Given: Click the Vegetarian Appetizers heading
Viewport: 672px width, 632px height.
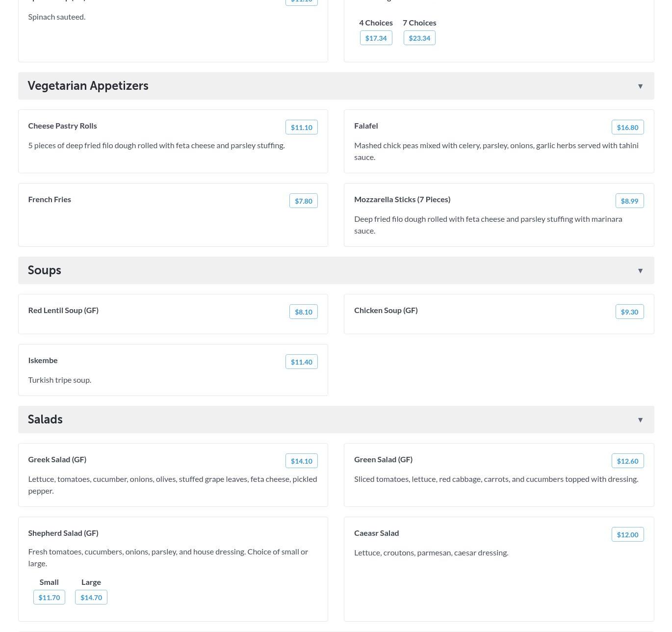Looking at the screenshot, I should pos(88,86).
